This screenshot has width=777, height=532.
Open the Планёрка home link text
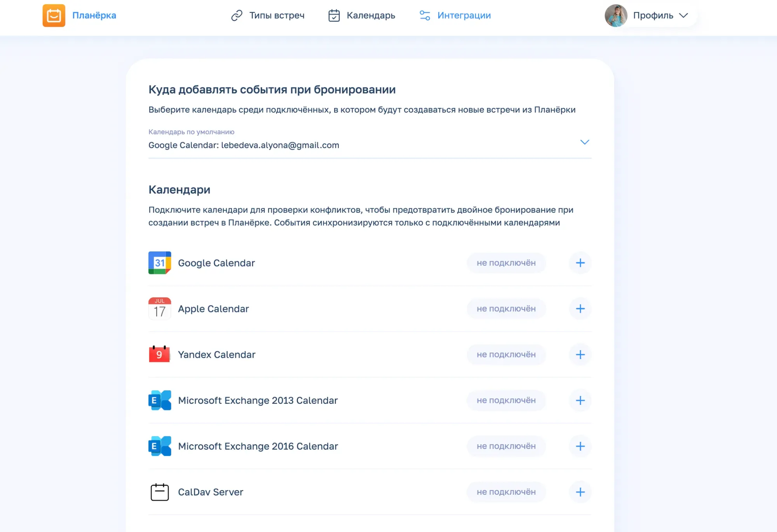tap(94, 16)
